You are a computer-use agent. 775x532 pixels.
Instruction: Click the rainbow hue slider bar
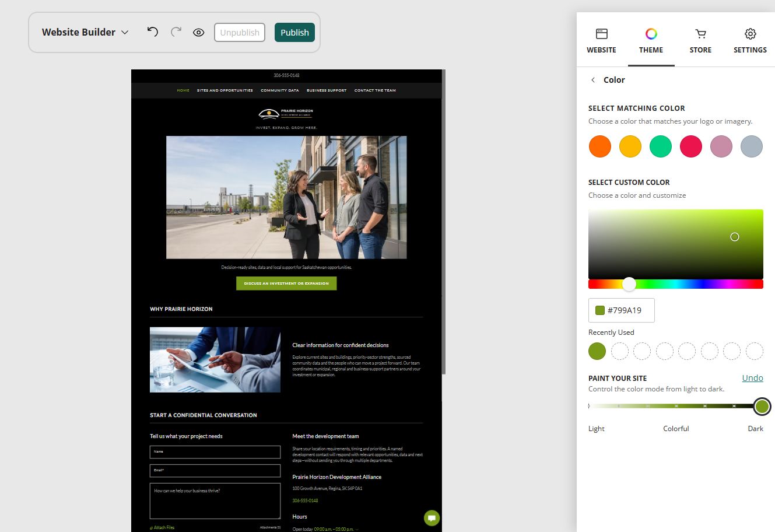(676, 284)
